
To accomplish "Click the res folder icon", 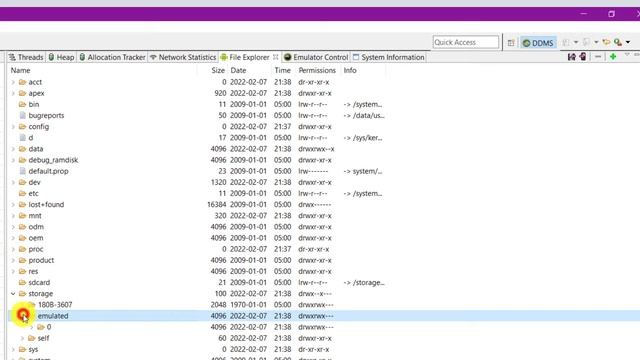I will 22,271.
